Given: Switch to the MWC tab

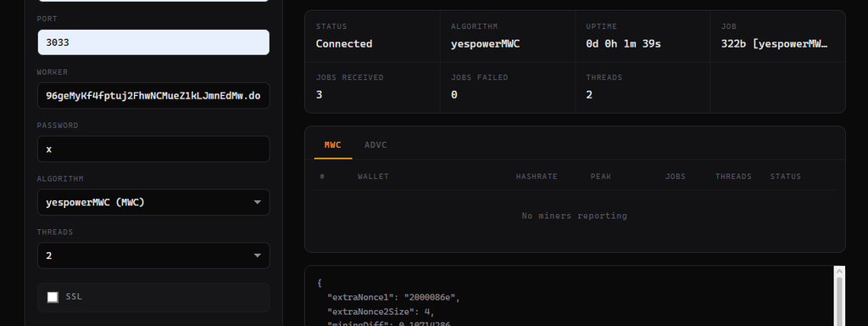Looking at the screenshot, I should [332, 145].
